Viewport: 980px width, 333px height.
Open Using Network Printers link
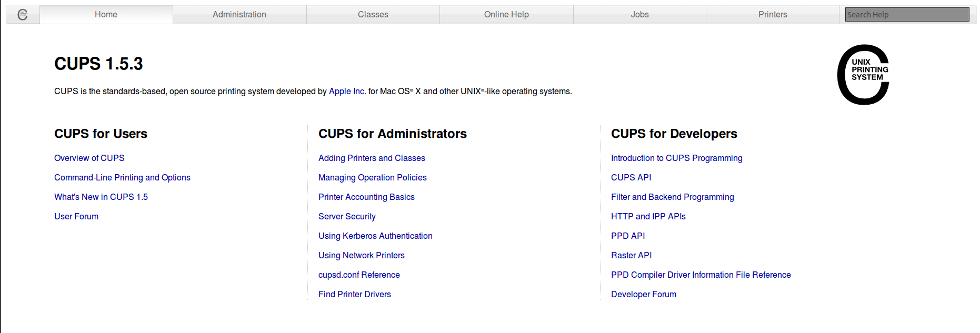click(x=362, y=256)
